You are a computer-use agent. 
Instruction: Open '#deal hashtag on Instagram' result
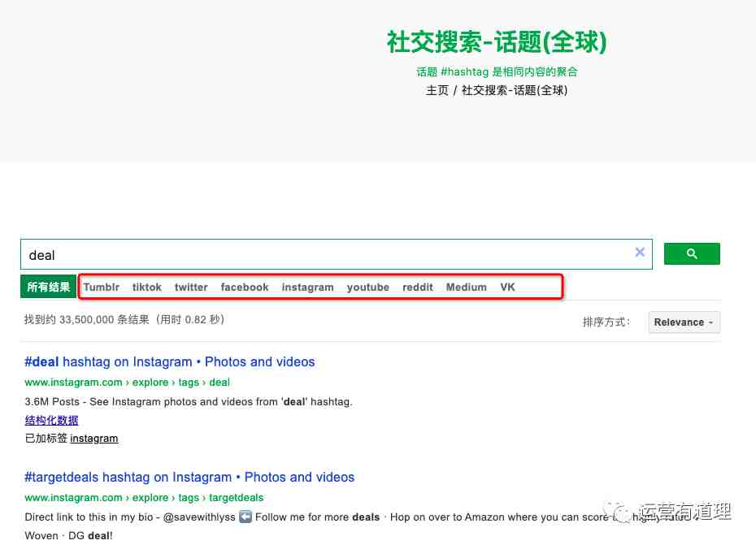pos(170,362)
